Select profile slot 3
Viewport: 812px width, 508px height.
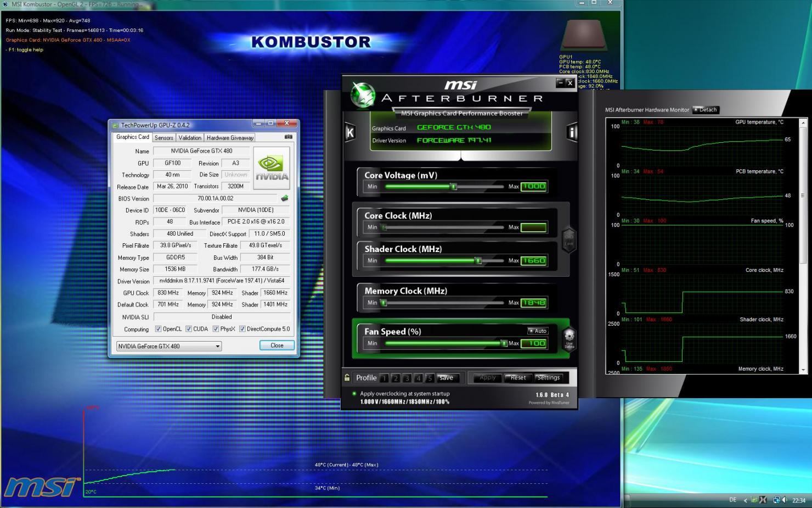[x=407, y=378]
